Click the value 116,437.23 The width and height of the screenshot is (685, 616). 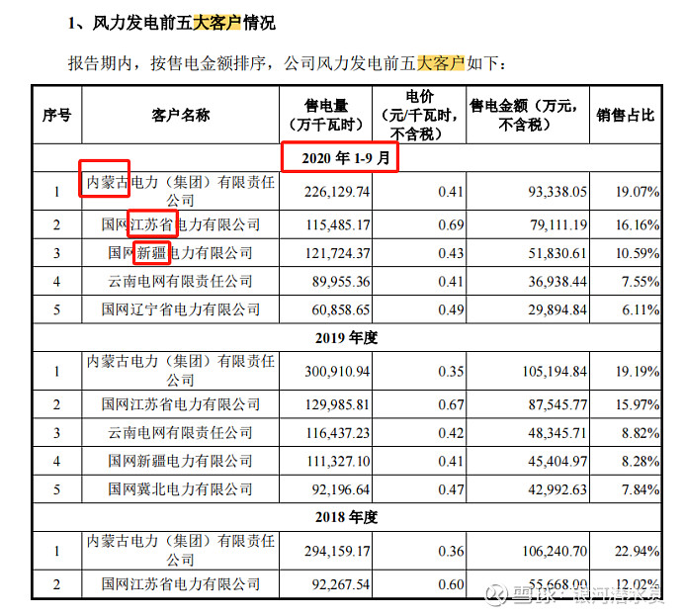338,433
